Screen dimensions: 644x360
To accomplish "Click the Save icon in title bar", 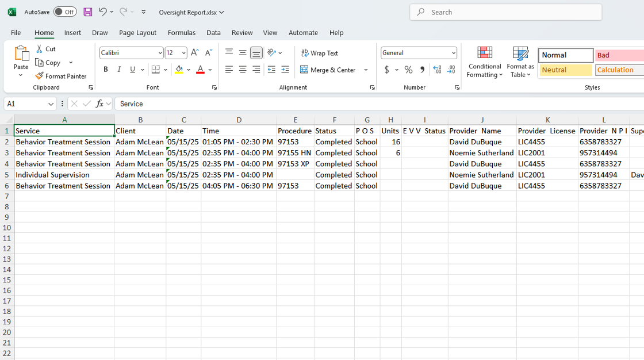I will [87, 12].
